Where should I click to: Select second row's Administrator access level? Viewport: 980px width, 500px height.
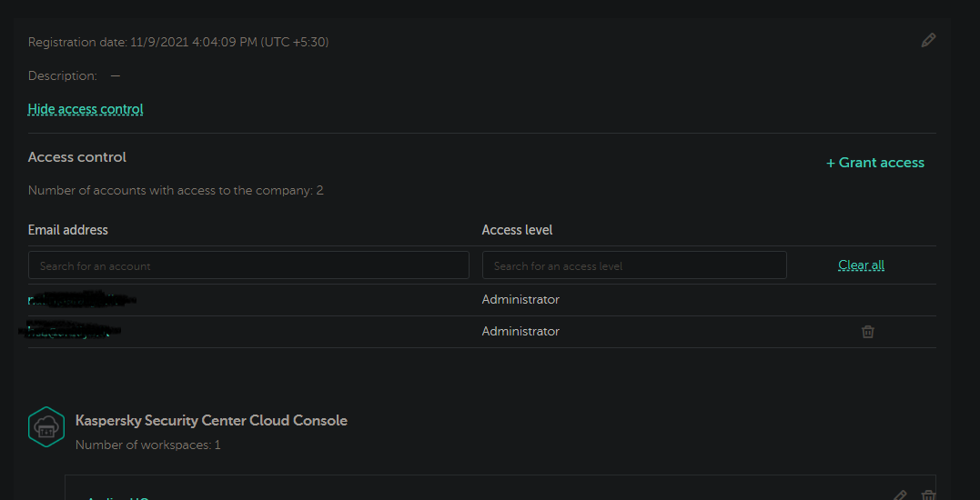pos(520,331)
